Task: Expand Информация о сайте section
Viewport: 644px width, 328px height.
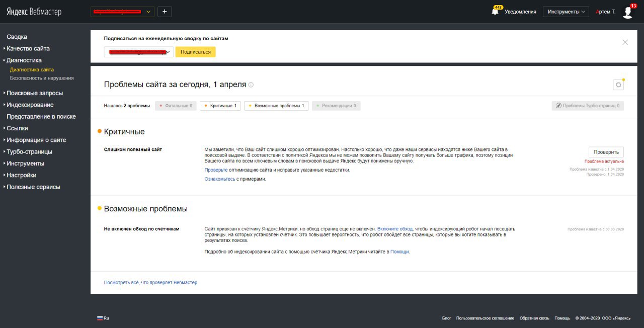Action: [x=36, y=140]
